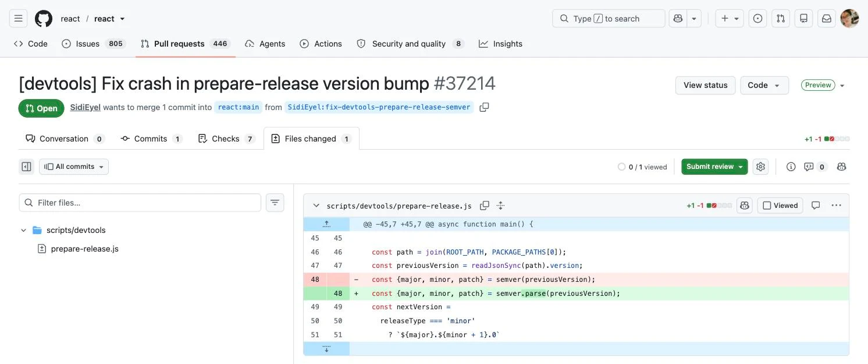Click the Submit review button
The image size is (868, 364).
[714, 167]
